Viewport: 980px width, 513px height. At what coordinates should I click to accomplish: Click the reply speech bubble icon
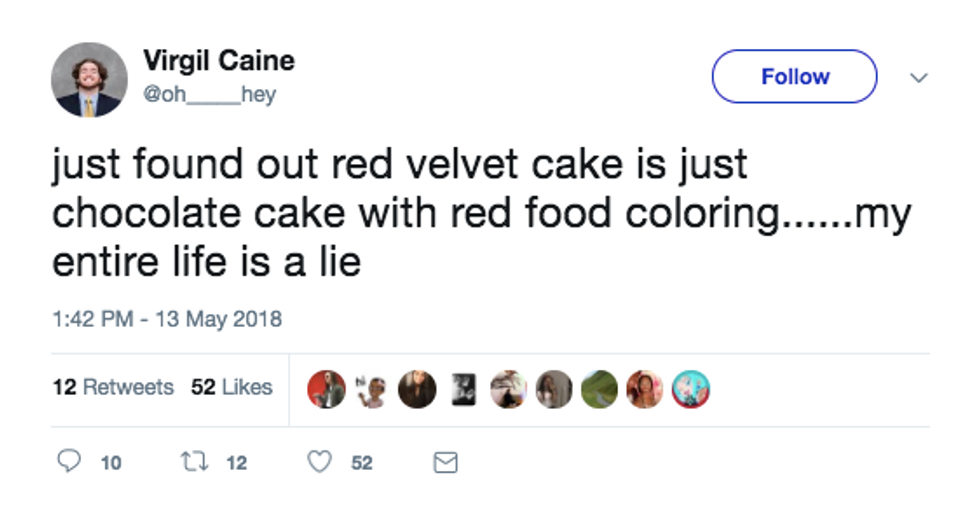pyautogui.click(x=69, y=461)
